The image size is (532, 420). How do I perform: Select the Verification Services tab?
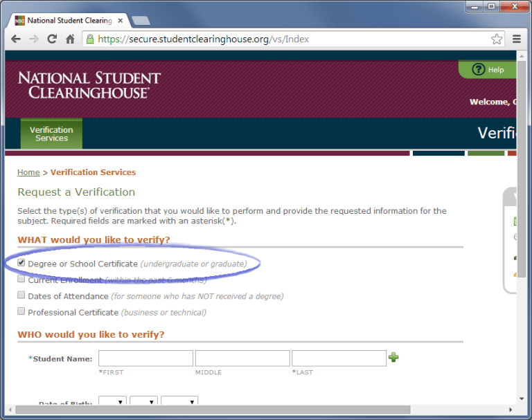tap(51, 134)
